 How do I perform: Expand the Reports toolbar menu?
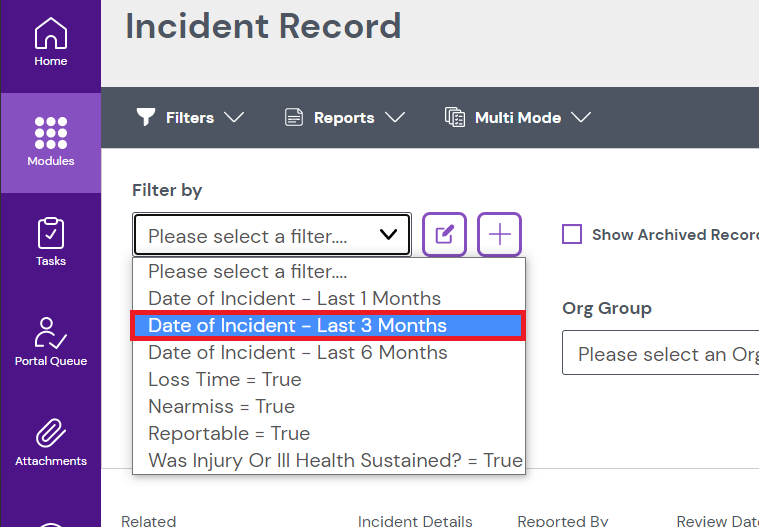click(x=344, y=118)
